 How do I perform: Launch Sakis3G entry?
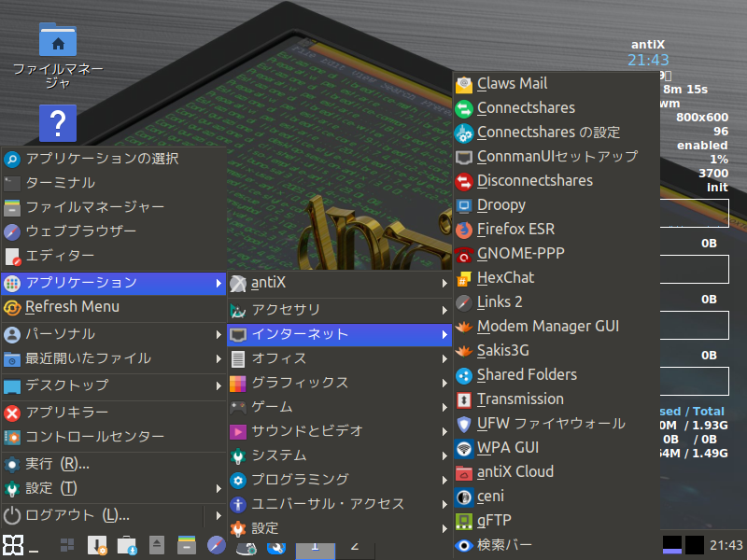[556, 351]
